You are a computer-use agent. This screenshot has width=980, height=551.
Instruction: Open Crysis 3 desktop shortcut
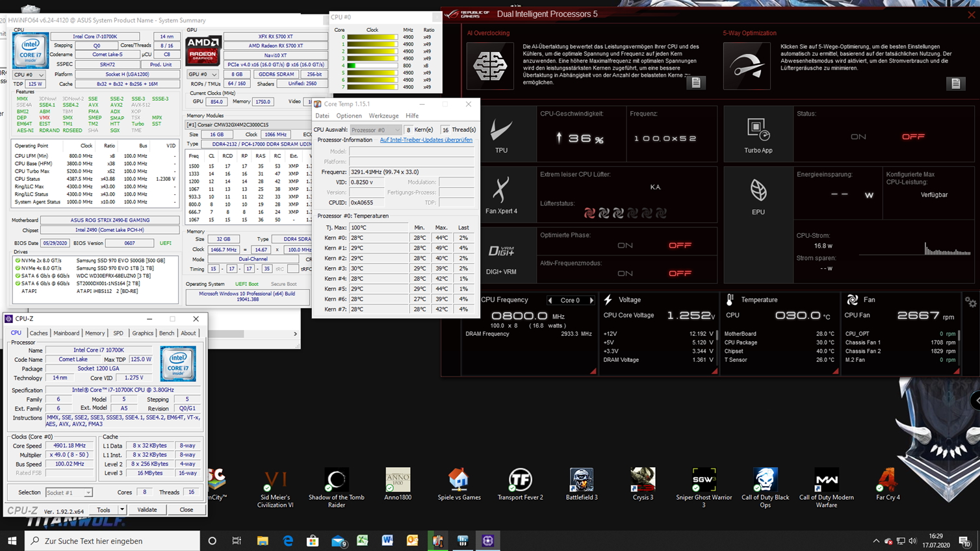tap(643, 484)
